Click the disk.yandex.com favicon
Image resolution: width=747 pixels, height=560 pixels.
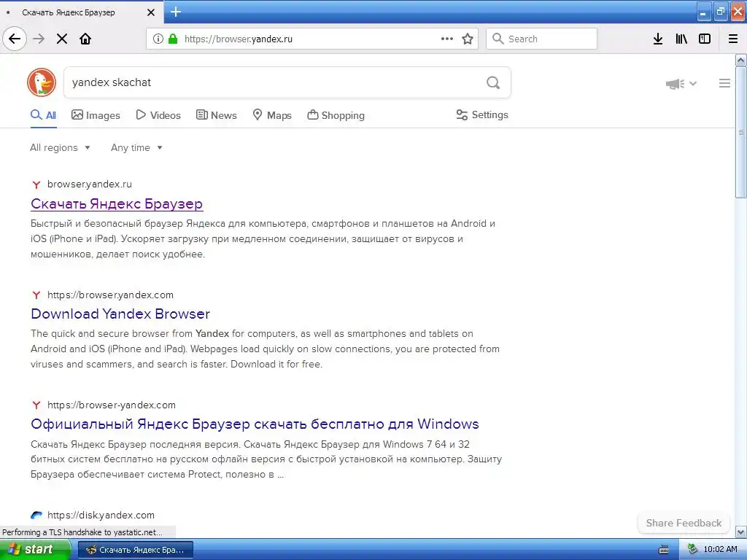coord(36,516)
